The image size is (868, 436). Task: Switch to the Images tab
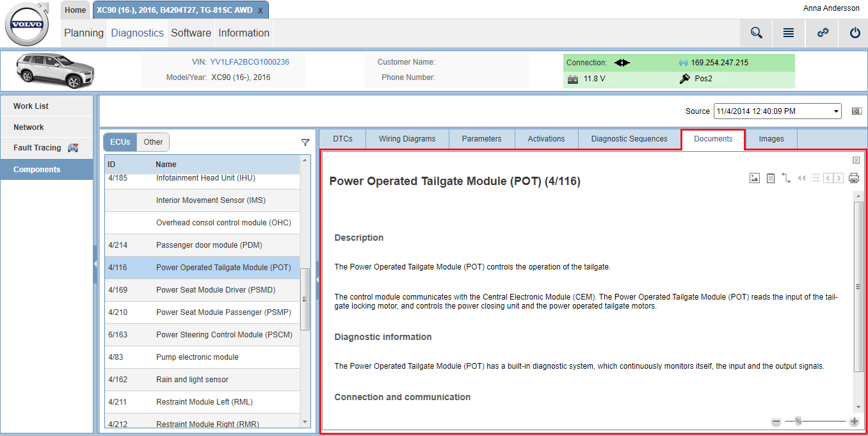point(771,139)
